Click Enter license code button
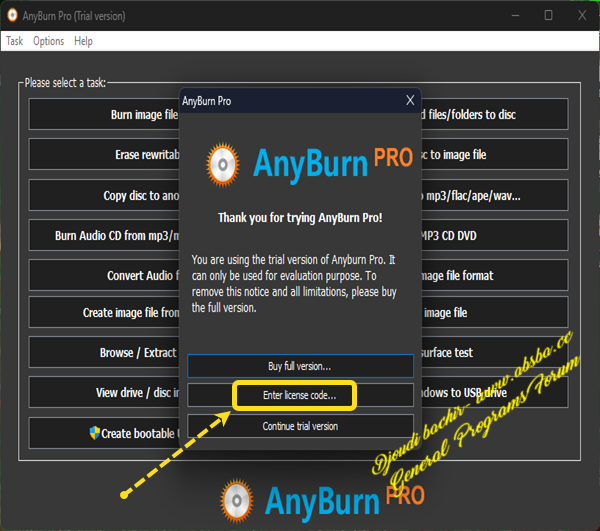The image size is (600, 531). click(300, 395)
